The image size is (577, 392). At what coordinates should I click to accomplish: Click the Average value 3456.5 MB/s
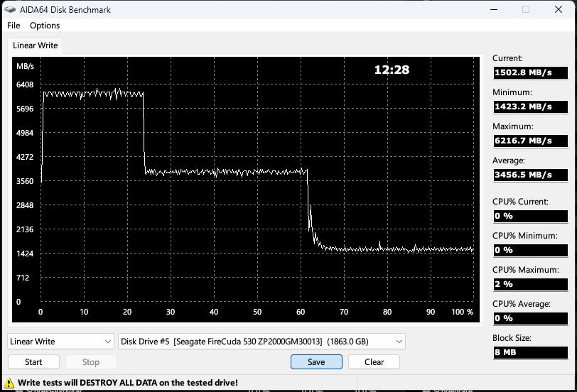531,175
